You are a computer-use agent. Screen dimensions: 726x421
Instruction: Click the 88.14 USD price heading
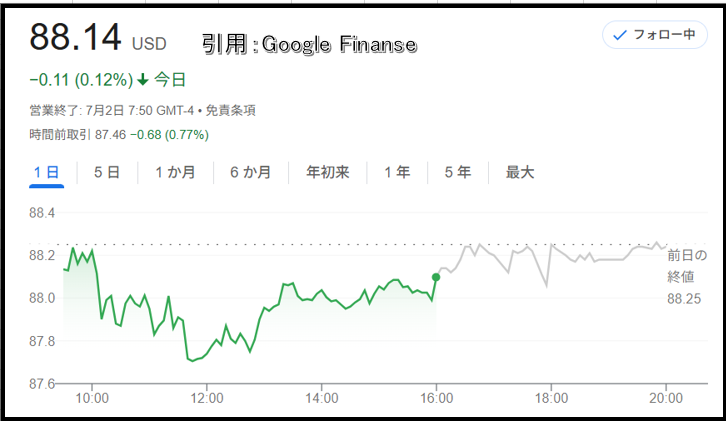tap(98, 38)
